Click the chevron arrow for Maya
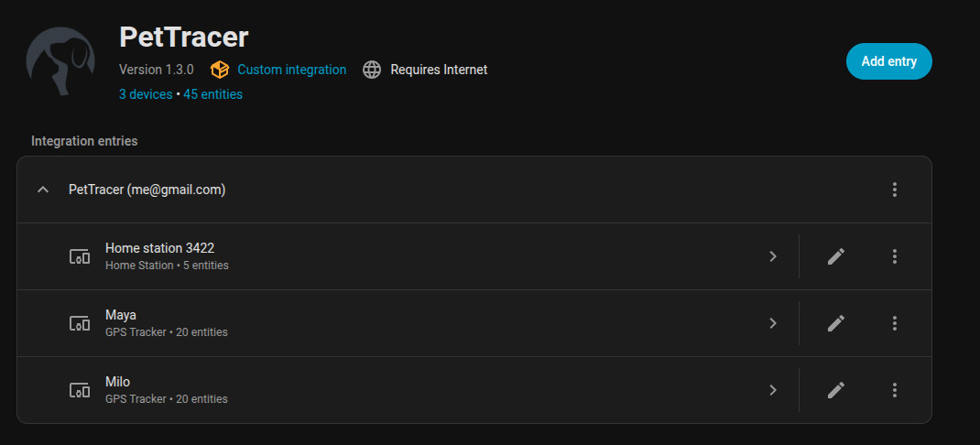The height and width of the screenshot is (445, 980). 773,323
